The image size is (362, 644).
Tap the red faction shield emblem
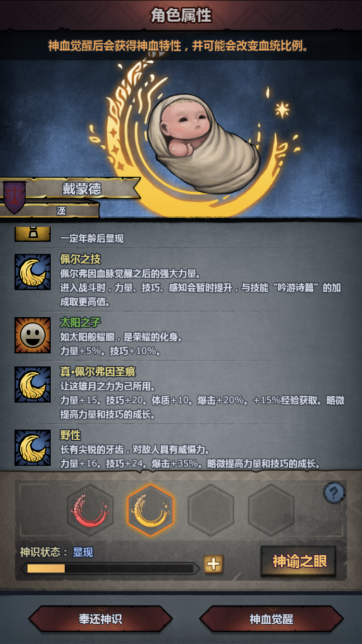[x=15, y=196]
